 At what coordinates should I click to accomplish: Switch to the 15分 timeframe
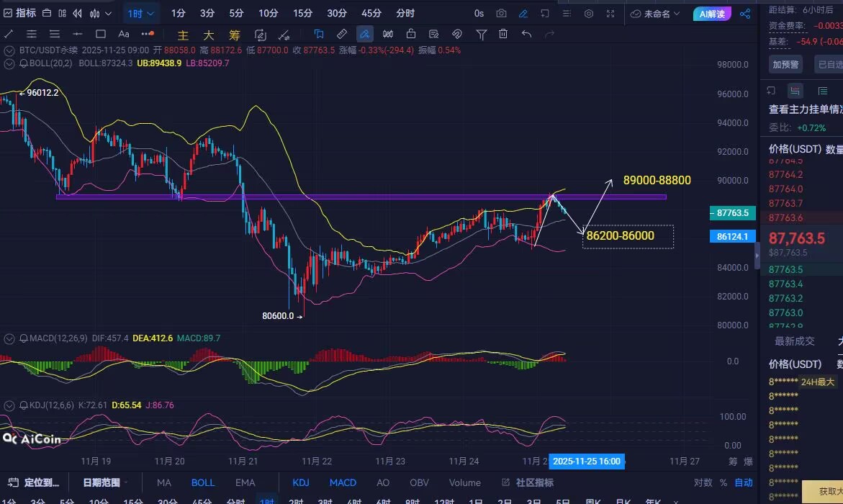coord(303,14)
